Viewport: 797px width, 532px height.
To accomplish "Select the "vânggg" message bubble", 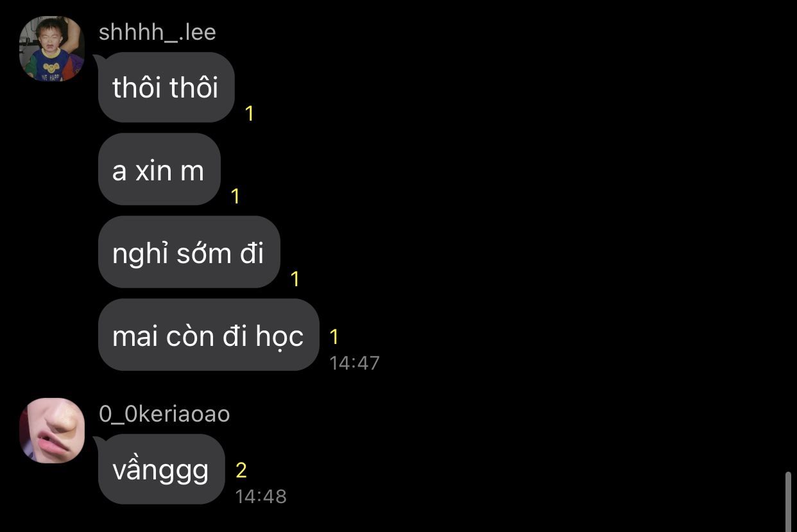I will tap(162, 469).
